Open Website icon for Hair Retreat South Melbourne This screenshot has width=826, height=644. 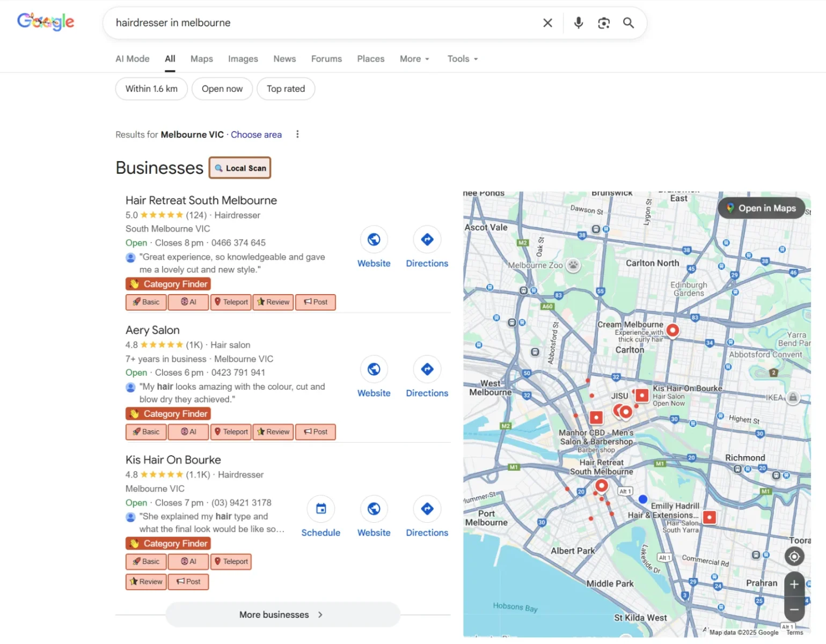[374, 240]
